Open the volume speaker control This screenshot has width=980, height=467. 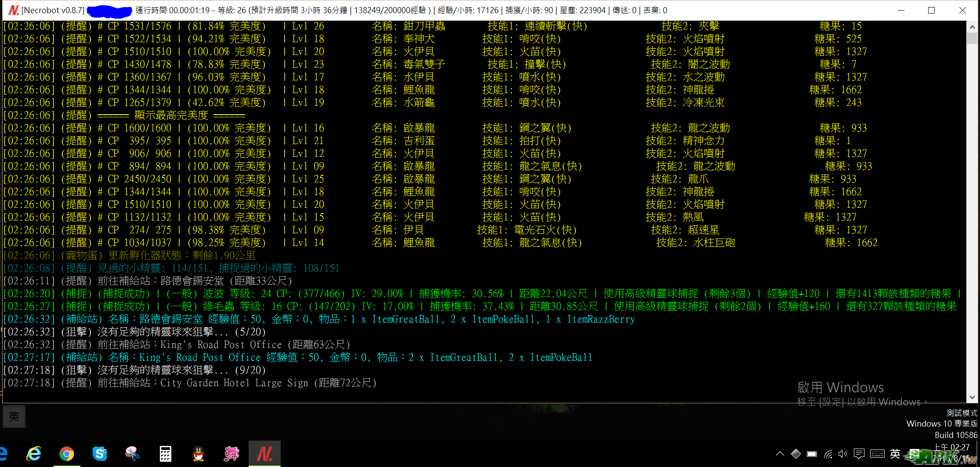(843, 454)
